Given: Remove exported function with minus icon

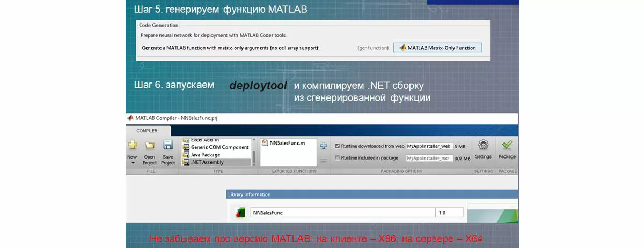Looking at the screenshot, I should (324, 160).
